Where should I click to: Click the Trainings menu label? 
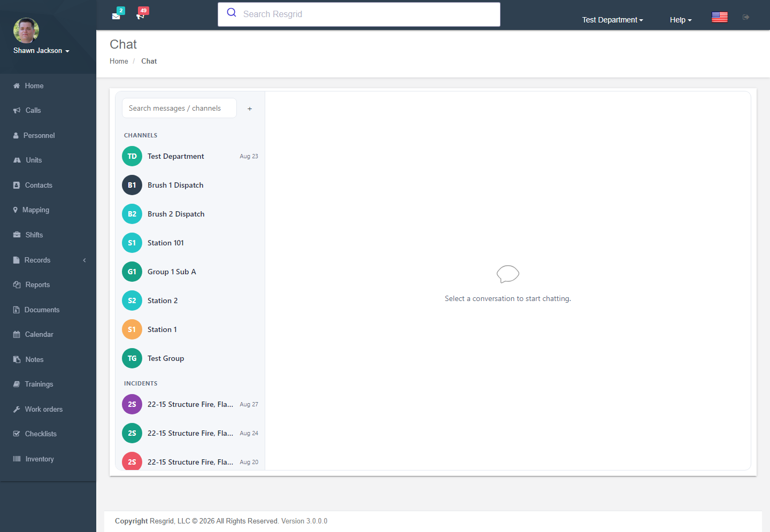tap(39, 384)
